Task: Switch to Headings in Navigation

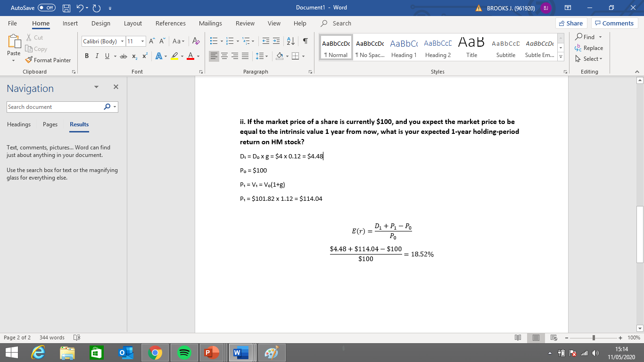Action: click(x=19, y=124)
